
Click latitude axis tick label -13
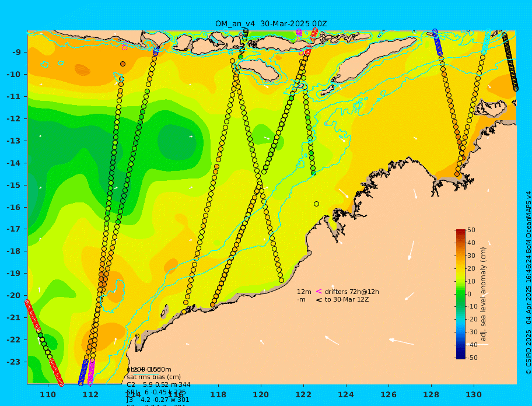(13, 141)
